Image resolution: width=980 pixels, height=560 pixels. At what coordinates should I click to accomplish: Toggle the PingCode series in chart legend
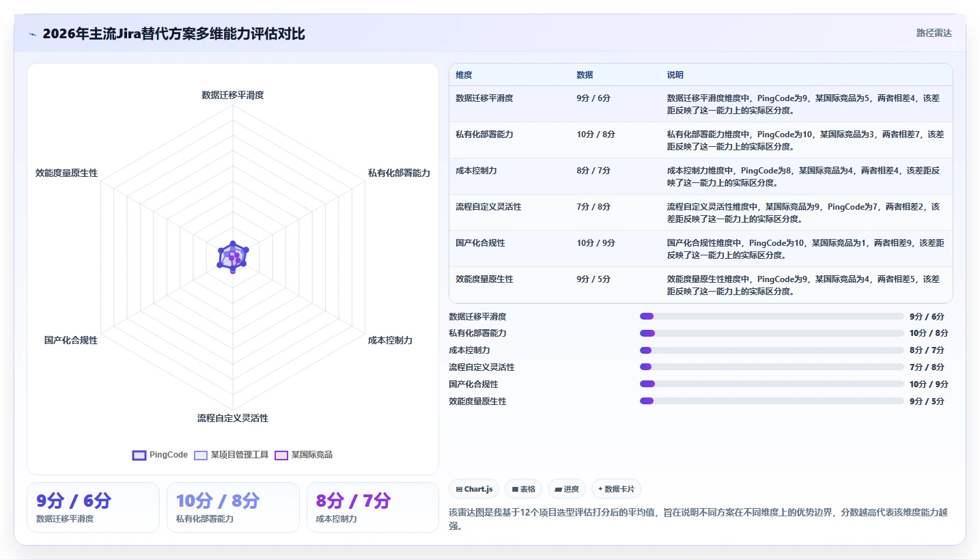[160, 455]
